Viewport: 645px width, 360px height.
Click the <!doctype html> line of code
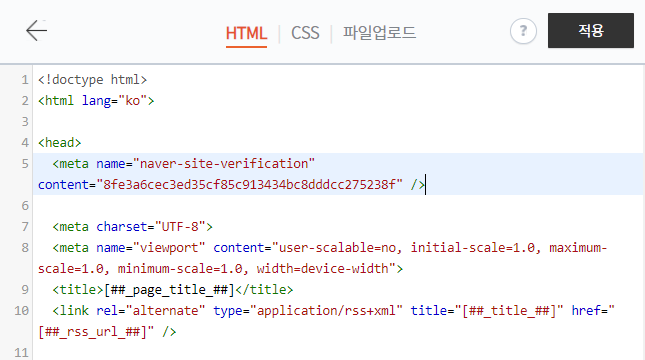[93, 79]
